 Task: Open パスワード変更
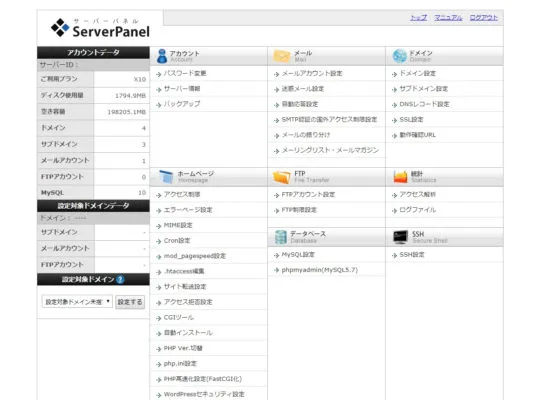point(185,73)
